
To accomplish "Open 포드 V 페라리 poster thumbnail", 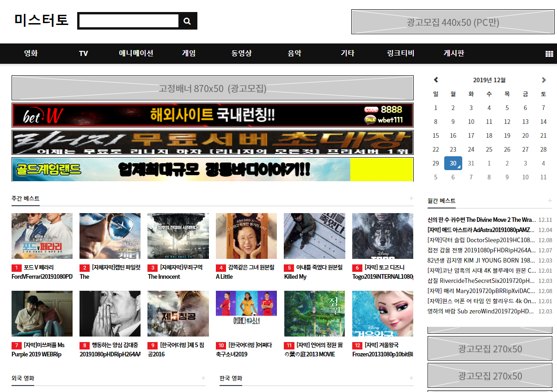I will [x=42, y=236].
